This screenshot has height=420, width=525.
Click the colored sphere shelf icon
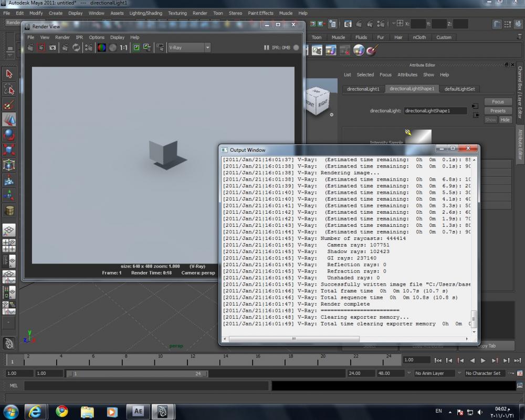pyautogui.click(x=358, y=50)
